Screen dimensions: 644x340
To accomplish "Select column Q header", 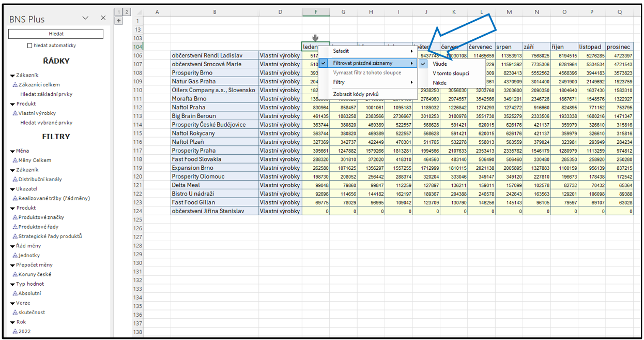I will (x=619, y=11).
